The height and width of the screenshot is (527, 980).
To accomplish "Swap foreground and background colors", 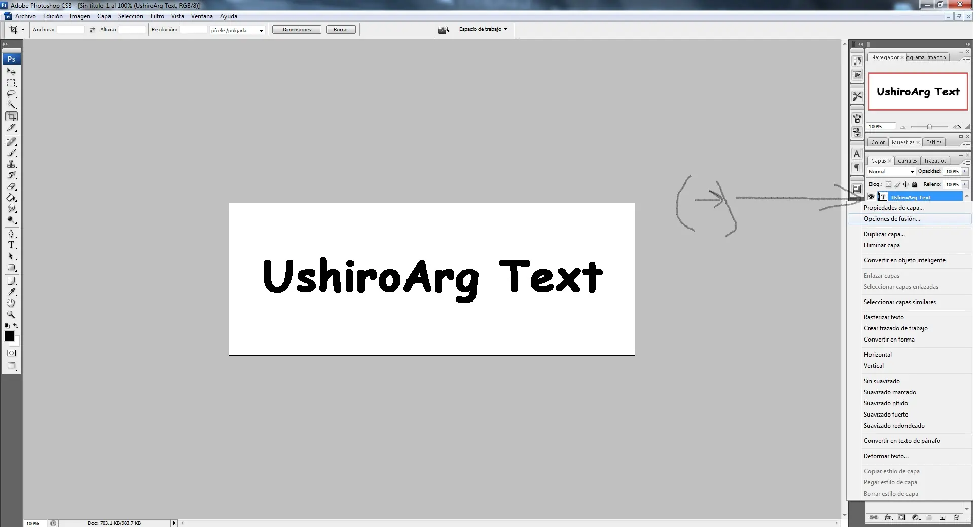I will pyautogui.click(x=16, y=326).
